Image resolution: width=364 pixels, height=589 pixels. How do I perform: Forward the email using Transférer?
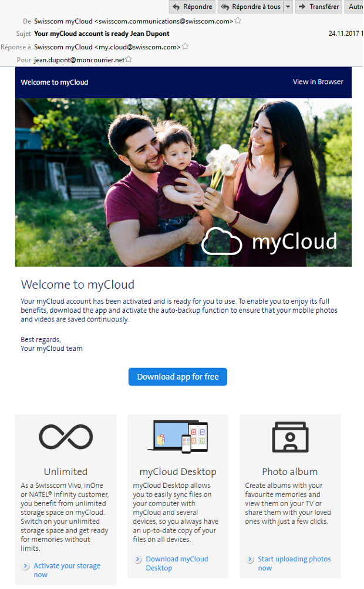(318, 7)
